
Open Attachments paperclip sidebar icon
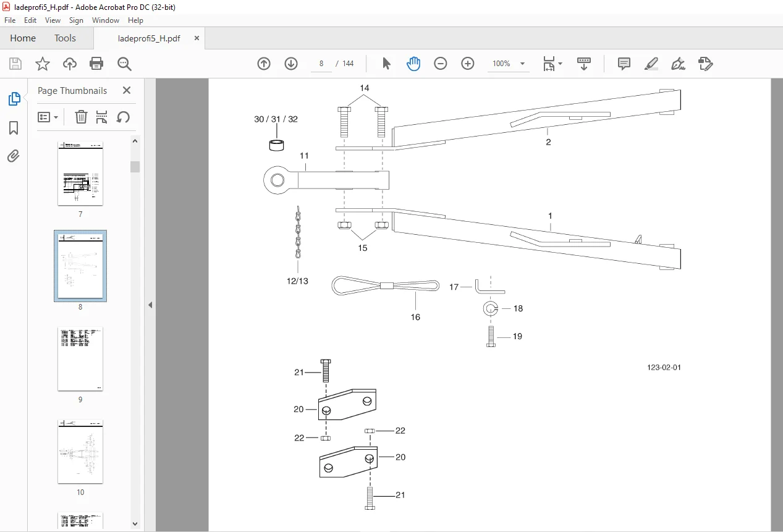point(14,156)
